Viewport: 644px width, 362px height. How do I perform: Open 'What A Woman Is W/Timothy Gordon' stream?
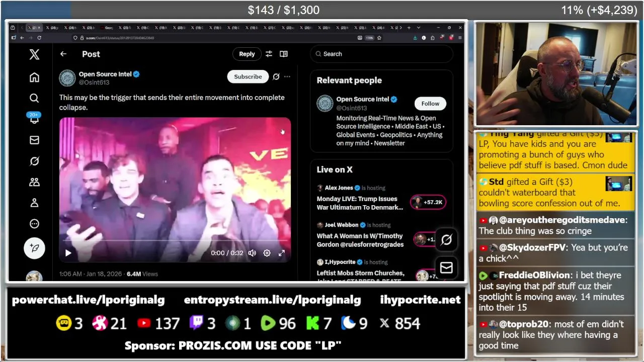[x=360, y=240]
